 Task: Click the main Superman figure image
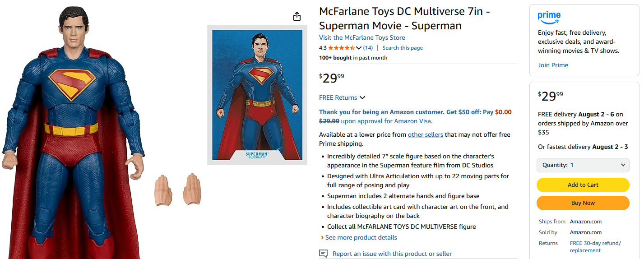77,135
